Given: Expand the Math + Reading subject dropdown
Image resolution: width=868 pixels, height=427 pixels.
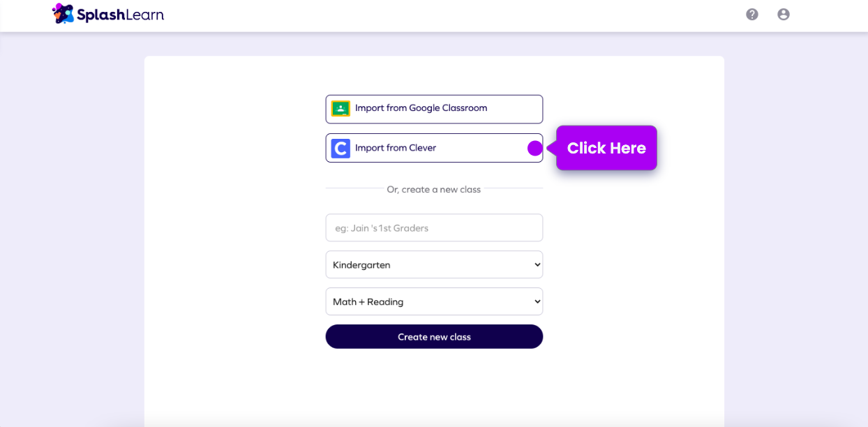Looking at the screenshot, I should point(426,301).
